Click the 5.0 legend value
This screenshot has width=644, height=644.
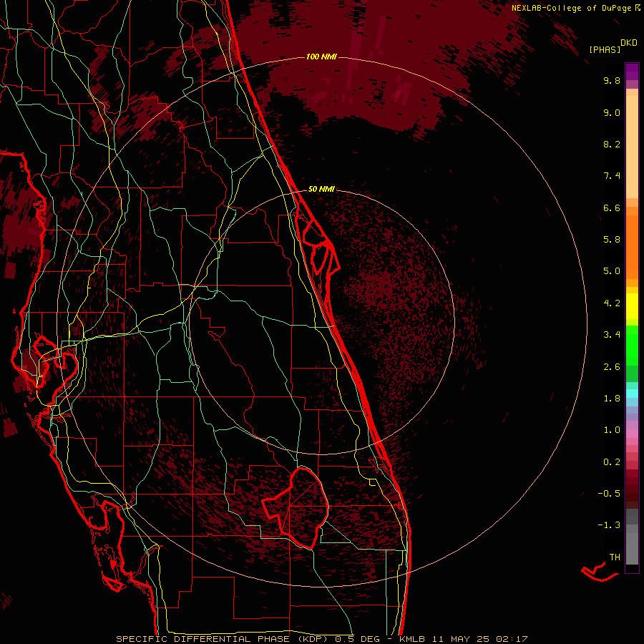pyautogui.click(x=612, y=271)
